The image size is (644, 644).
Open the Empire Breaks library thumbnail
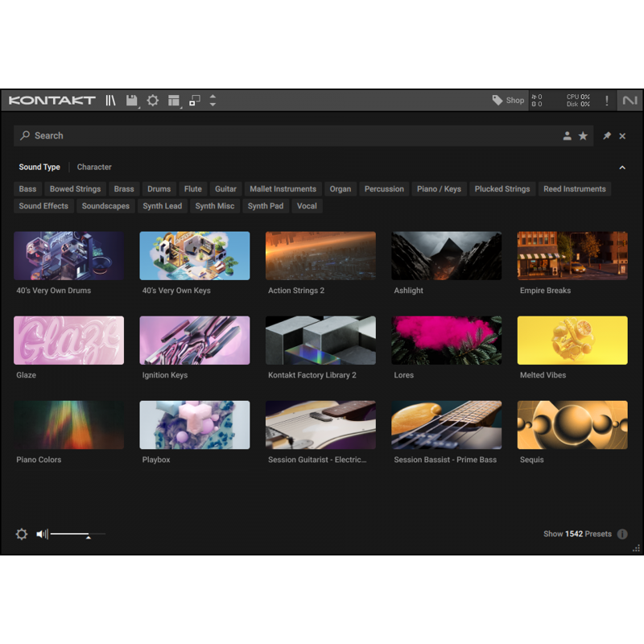click(572, 256)
